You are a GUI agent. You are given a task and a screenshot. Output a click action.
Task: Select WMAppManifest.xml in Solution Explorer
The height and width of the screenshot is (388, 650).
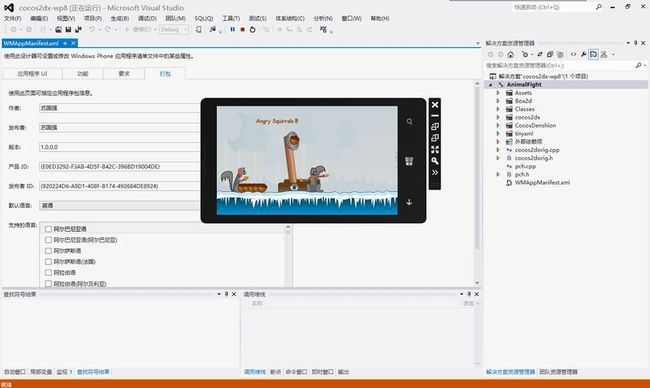point(542,182)
